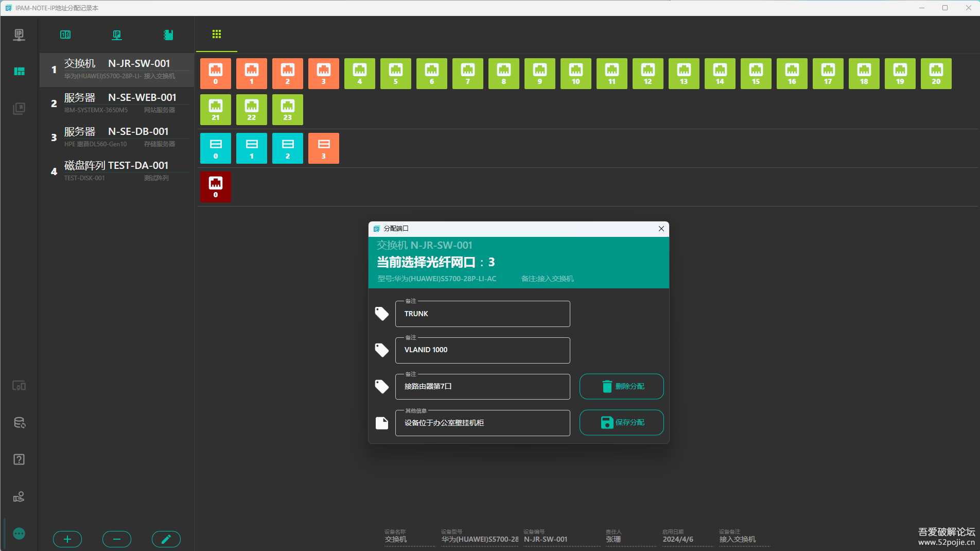The height and width of the screenshot is (551, 980).
Task: Select switch port 20
Action: pos(936,74)
